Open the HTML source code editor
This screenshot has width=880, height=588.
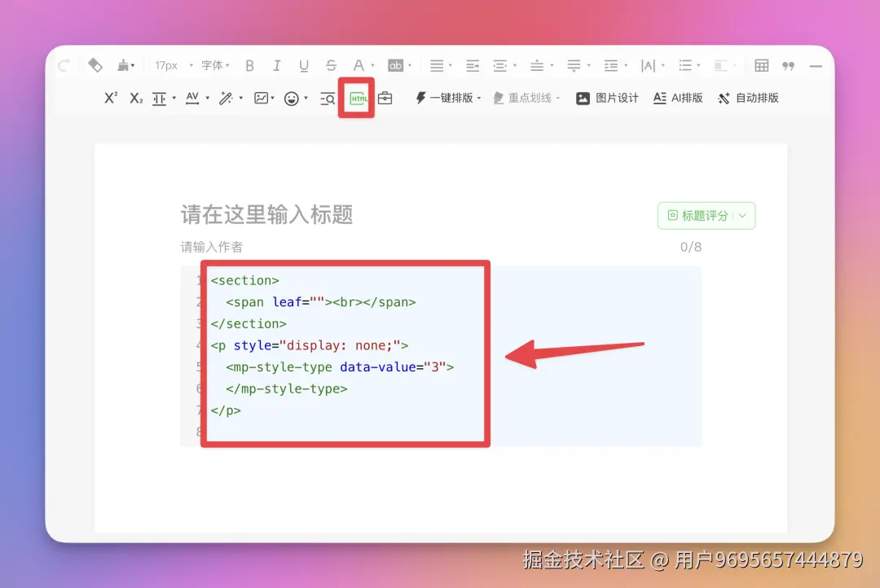pyautogui.click(x=356, y=98)
